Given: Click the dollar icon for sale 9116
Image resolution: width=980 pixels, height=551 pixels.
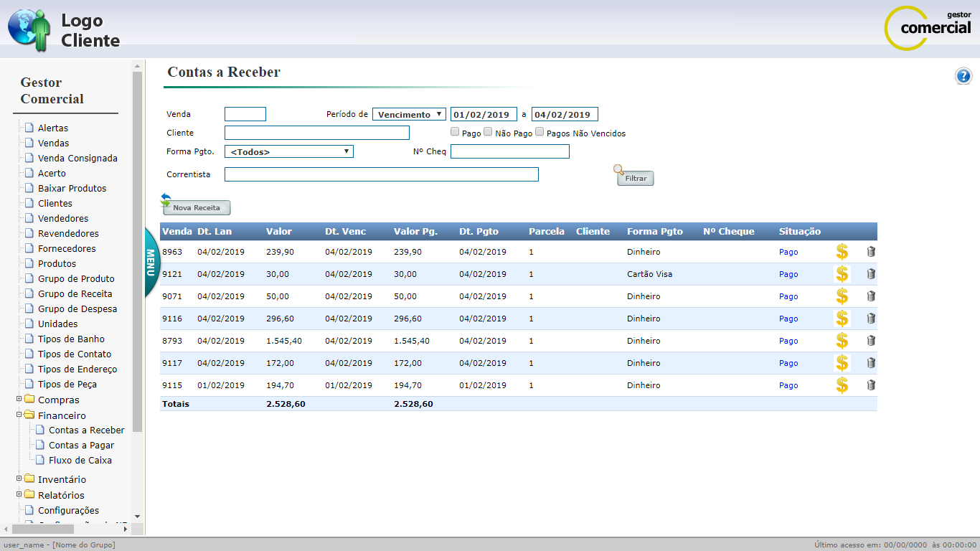Looking at the screenshot, I should point(842,319).
